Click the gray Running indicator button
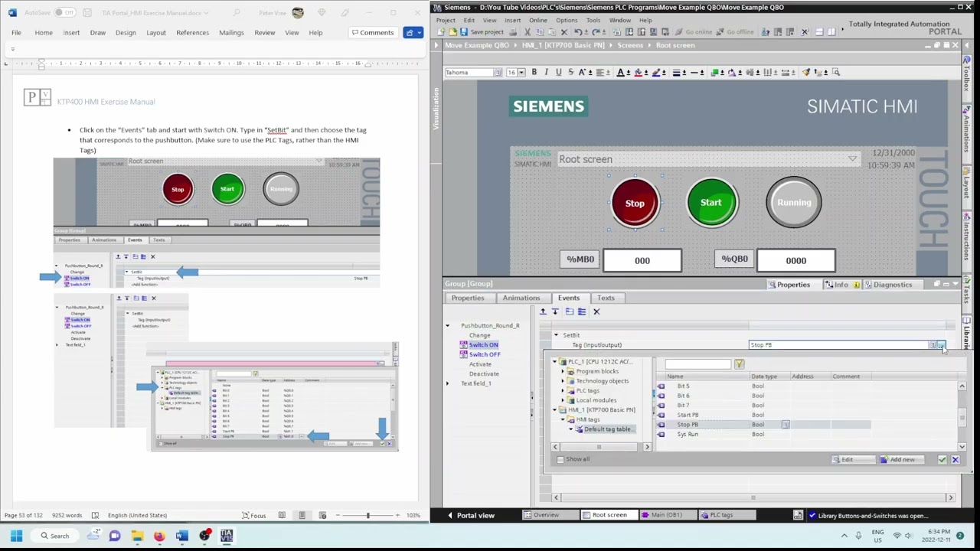The image size is (980, 551). point(794,203)
